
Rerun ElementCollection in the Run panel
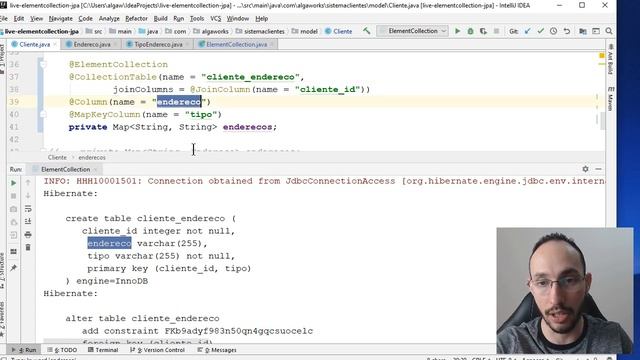(13, 183)
